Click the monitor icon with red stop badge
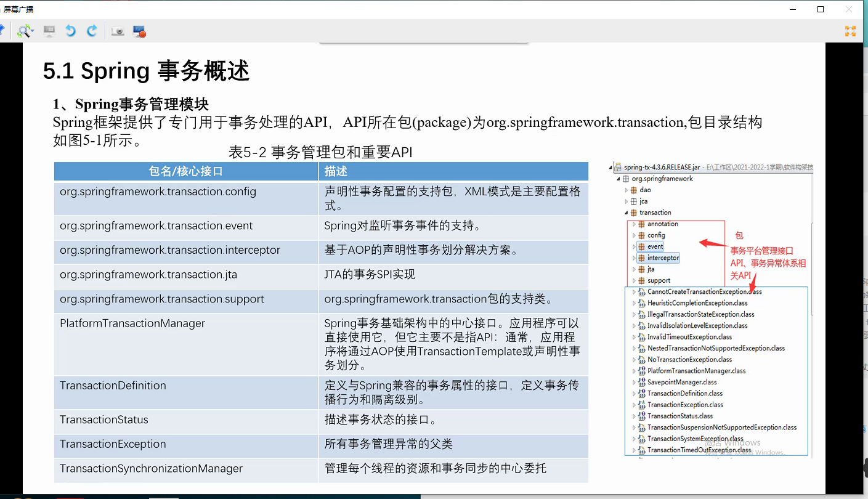 tap(139, 31)
